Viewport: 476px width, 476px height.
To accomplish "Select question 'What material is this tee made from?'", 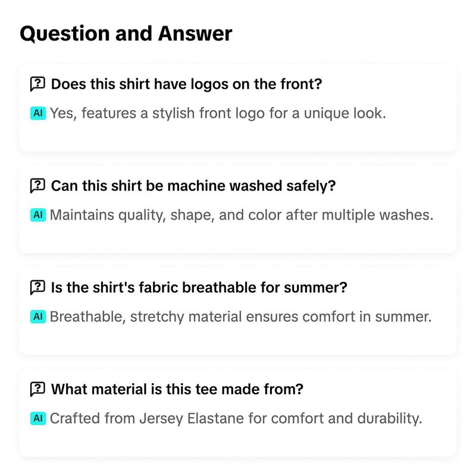I will (x=177, y=389).
